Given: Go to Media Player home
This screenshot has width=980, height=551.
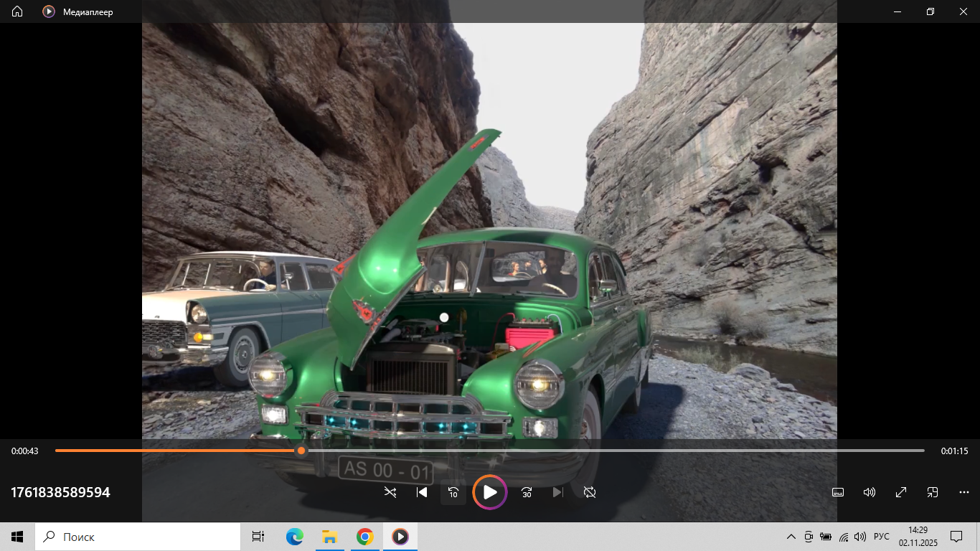Looking at the screenshot, I should click(17, 11).
